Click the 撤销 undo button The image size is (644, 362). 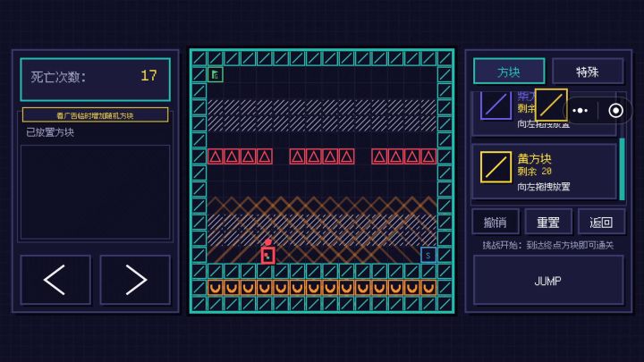pos(496,222)
